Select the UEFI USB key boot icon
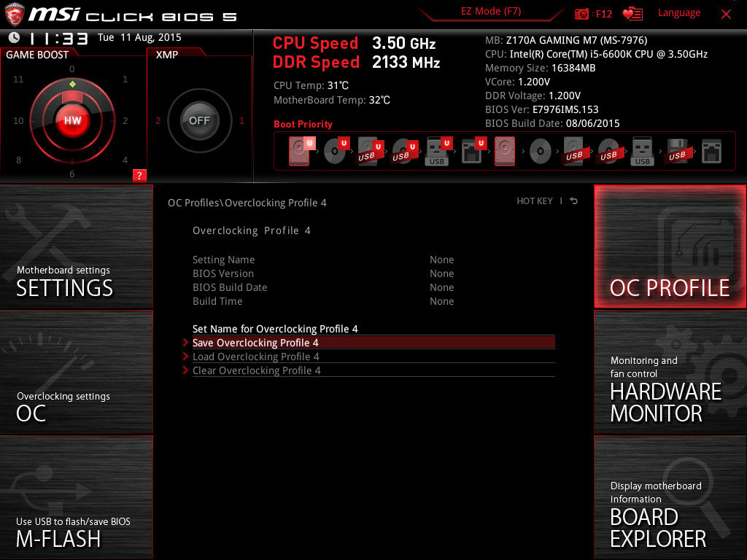This screenshot has width=747, height=560. 438,151
